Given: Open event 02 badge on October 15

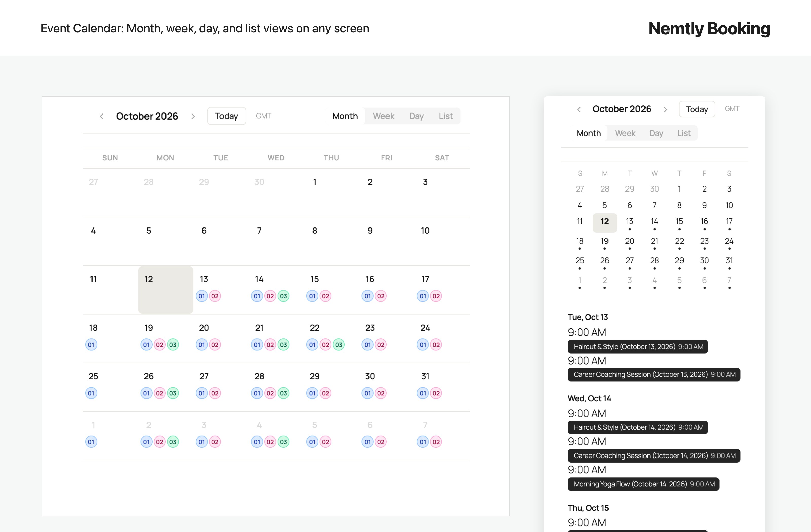Looking at the screenshot, I should point(325,296).
